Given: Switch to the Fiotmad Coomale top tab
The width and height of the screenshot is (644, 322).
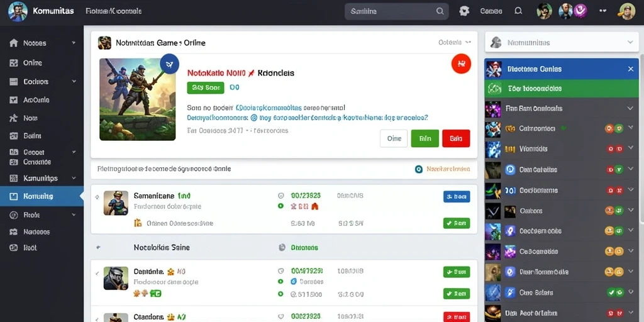Looking at the screenshot, I should [114, 11].
